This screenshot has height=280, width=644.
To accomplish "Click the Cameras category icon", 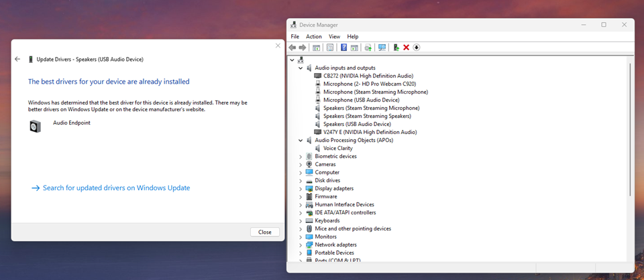I will pos(309,164).
